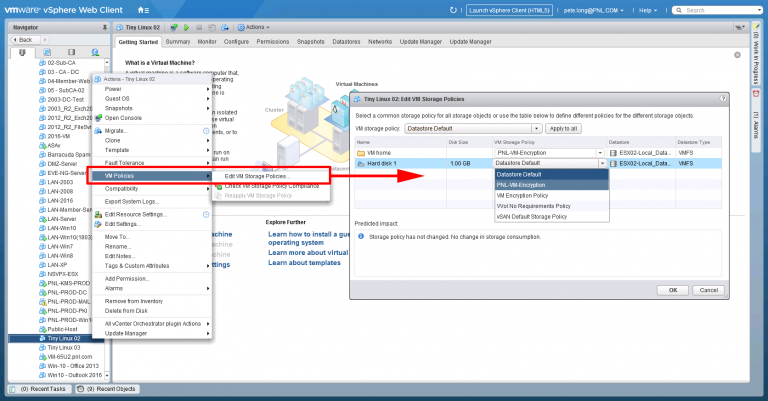Open Learn how to install a guest OS link

(x=308, y=238)
